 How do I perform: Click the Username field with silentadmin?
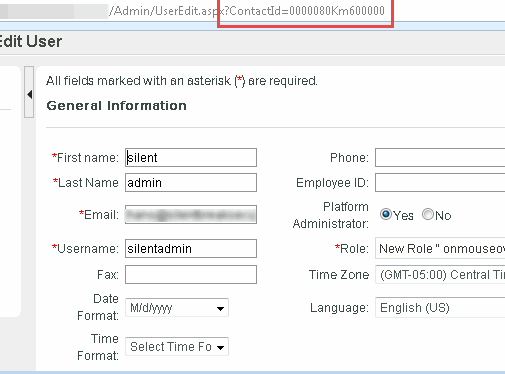(x=191, y=248)
